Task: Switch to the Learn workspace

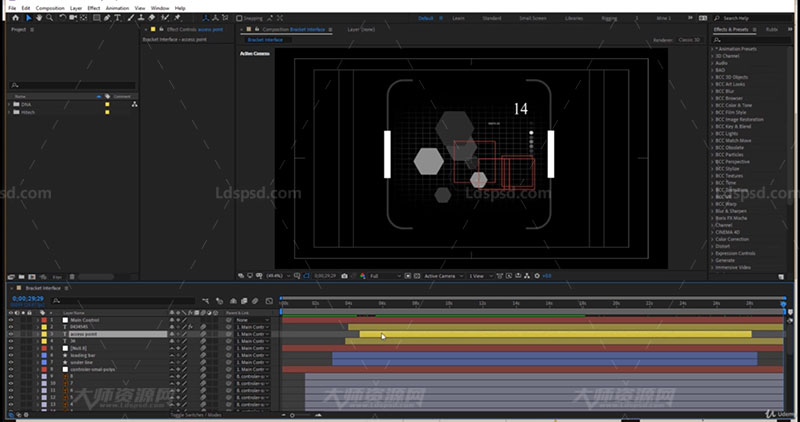Action: (x=458, y=18)
